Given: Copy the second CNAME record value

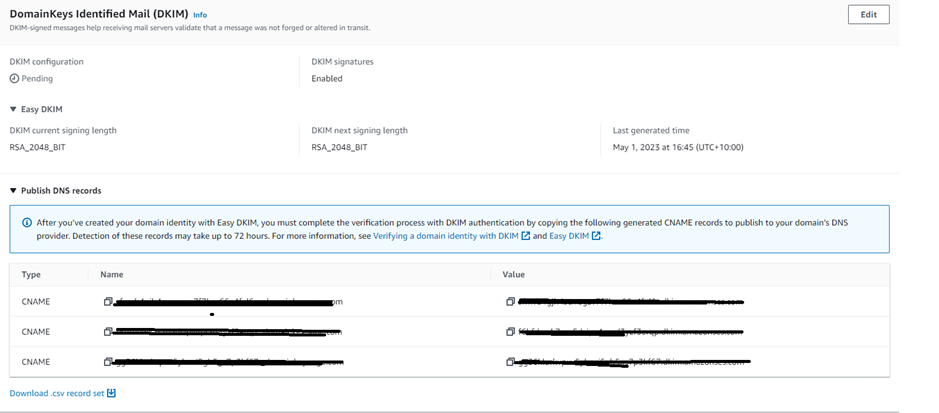Looking at the screenshot, I should point(511,332).
